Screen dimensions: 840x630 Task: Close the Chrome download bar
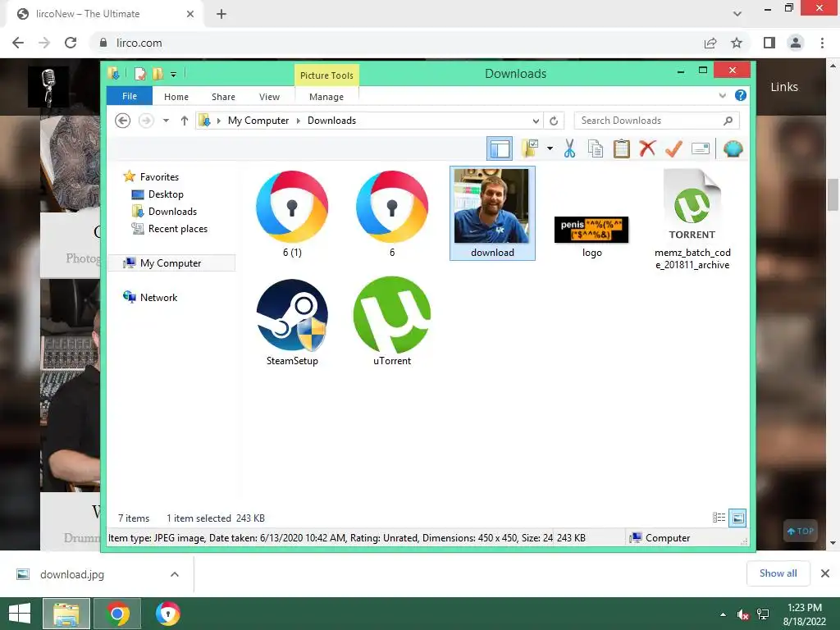pyautogui.click(x=825, y=573)
